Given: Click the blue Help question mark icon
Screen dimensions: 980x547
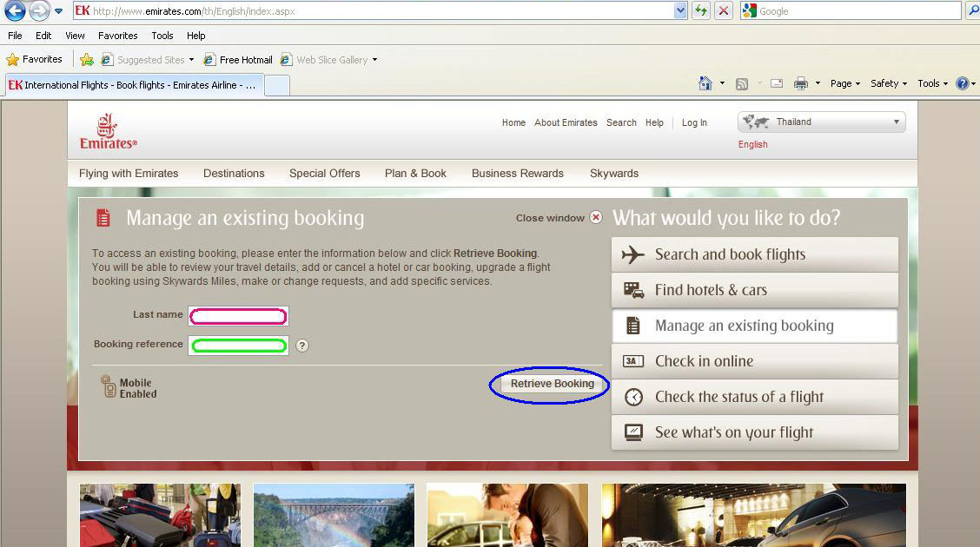Looking at the screenshot, I should (963, 83).
